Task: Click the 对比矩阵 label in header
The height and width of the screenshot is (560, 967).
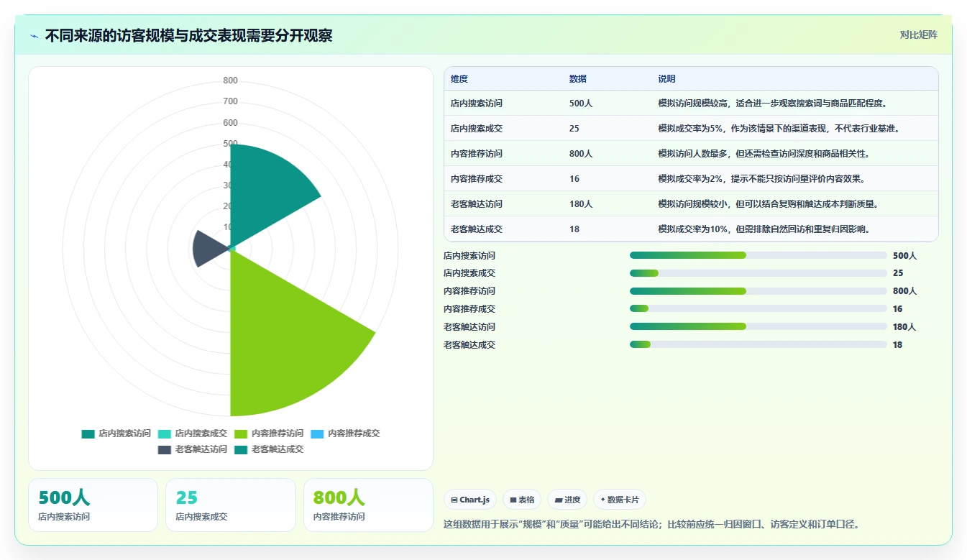Action: [918, 35]
